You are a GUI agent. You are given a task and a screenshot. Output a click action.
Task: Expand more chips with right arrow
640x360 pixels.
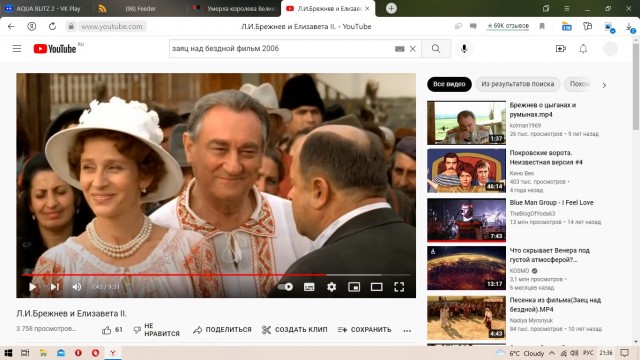(604, 85)
